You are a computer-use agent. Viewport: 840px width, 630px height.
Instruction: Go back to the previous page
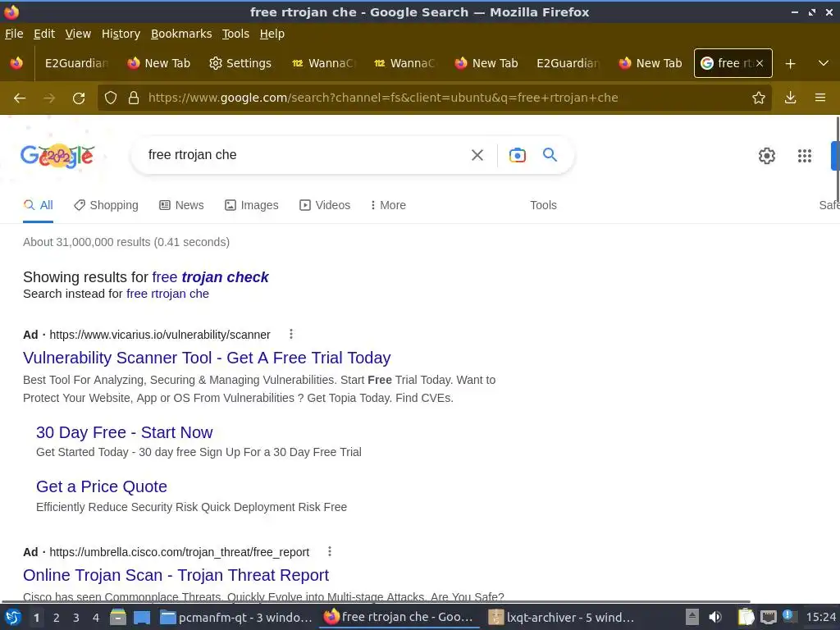(x=20, y=98)
